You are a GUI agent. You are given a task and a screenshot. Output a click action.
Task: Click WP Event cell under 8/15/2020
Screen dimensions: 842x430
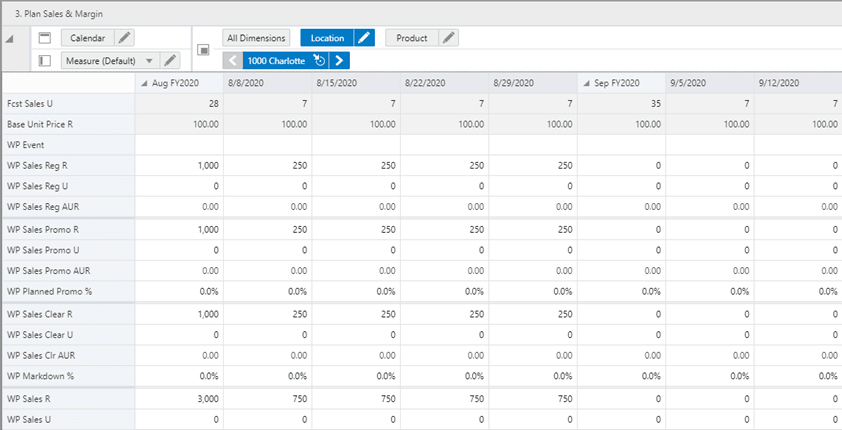(x=356, y=145)
